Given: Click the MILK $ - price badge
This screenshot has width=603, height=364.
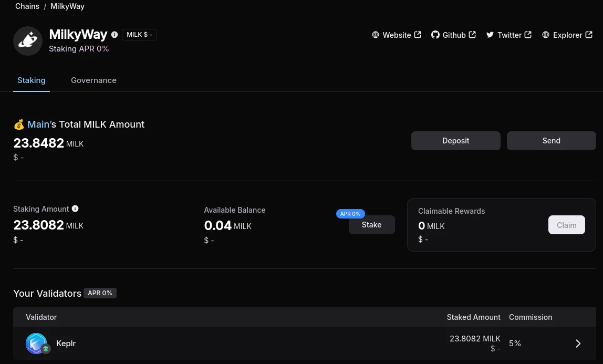Looking at the screenshot, I should pyautogui.click(x=139, y=35).
